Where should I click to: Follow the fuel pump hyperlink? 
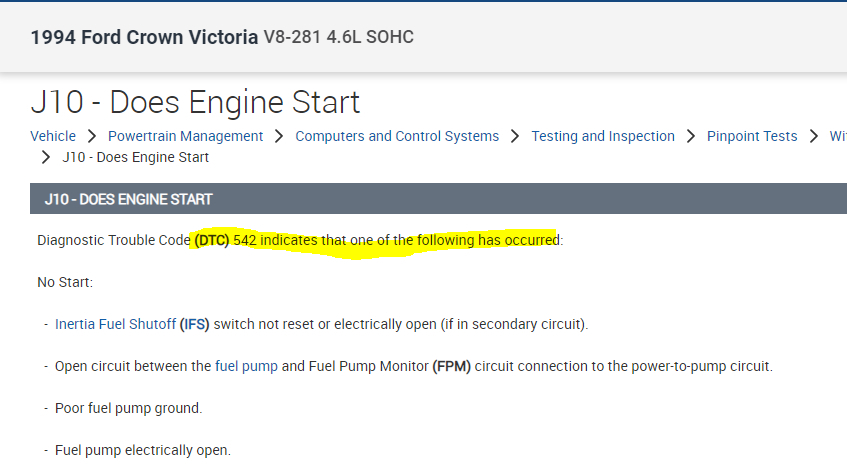(x=246, y=366)
